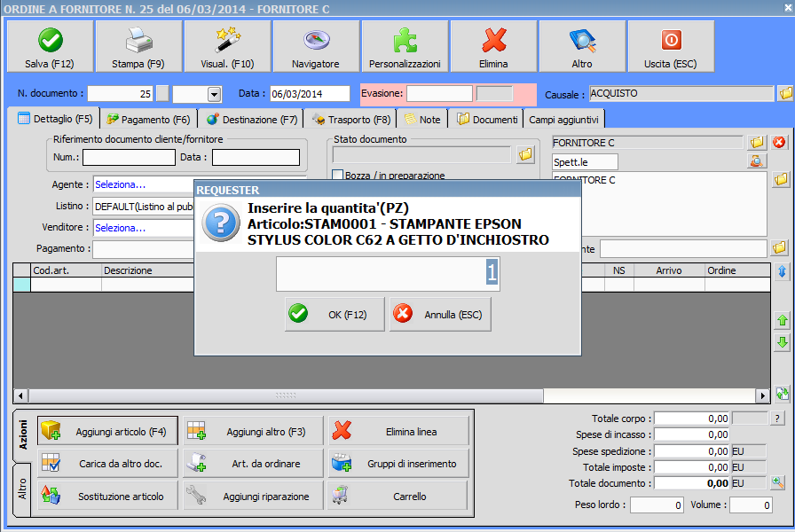Remove supplier with red X icon

(779, 143)
